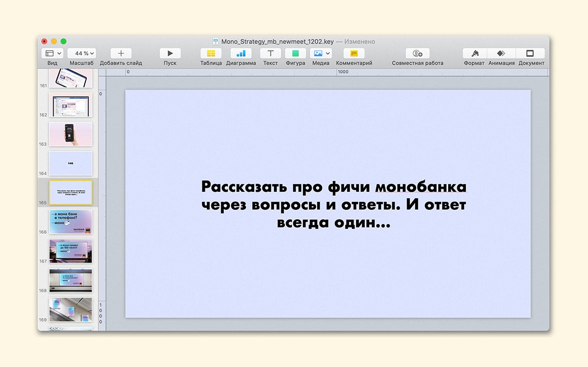Image resolution: width=588 pixels, height=367 pixels.
Task: Expand the Медиа dropdown arrow
Action: [x=328, y=54]
